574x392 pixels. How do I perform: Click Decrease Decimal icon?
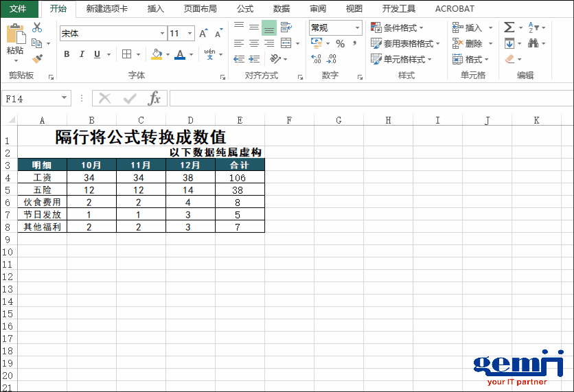tap(332, 58)
